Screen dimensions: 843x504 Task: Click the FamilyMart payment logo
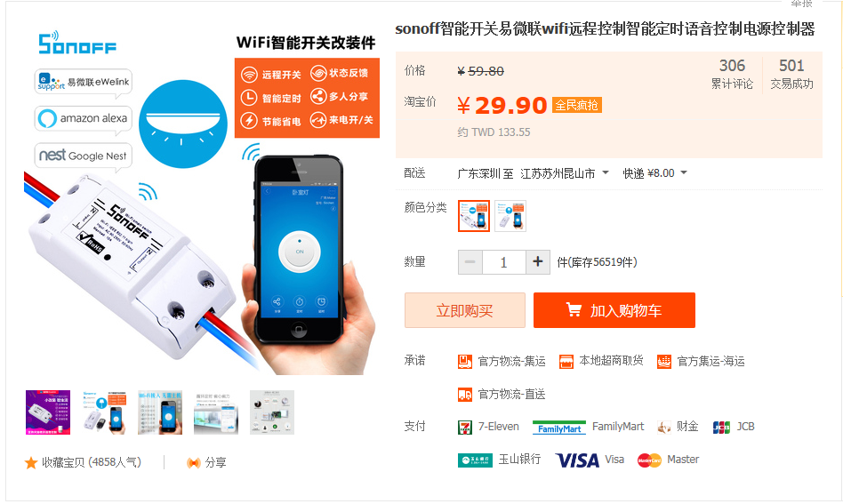point(559,428)
